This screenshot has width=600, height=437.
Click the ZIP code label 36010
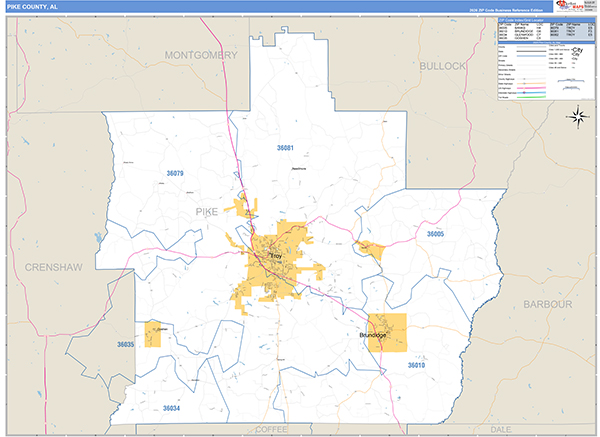pos(416,365)
